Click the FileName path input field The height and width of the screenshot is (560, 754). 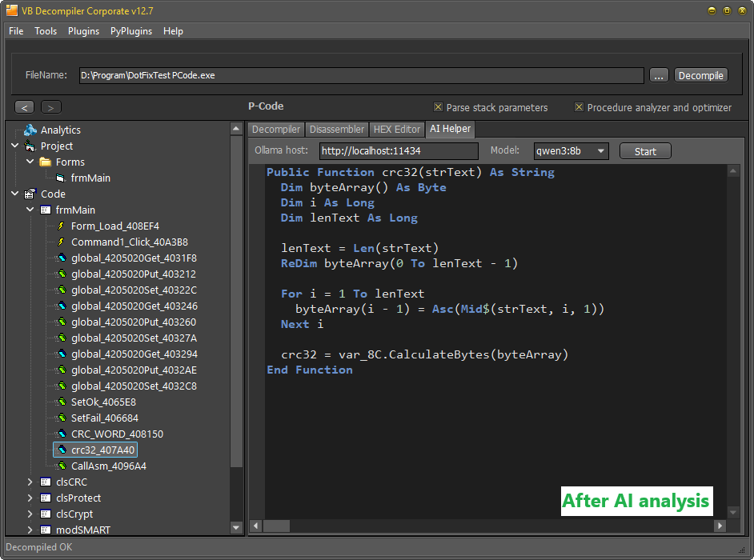tap(361, 75)
